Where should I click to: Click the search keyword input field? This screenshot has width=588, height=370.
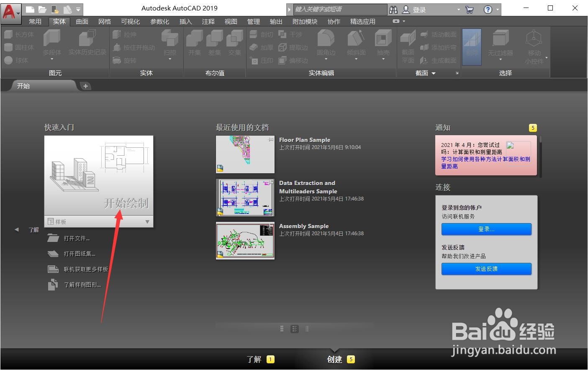340,9
